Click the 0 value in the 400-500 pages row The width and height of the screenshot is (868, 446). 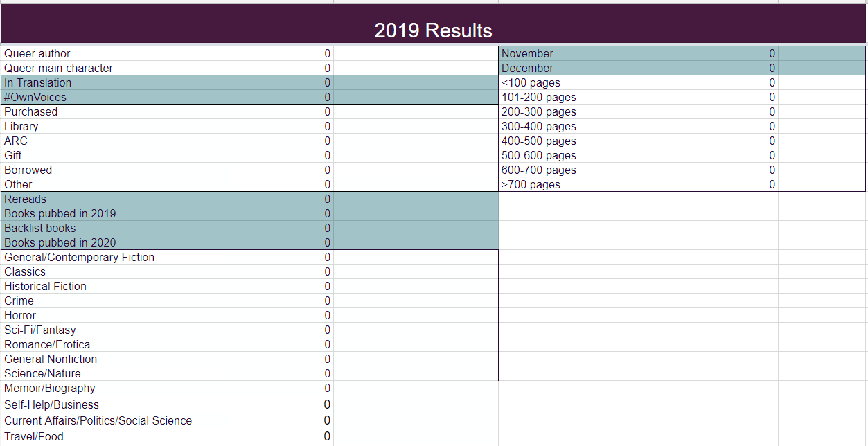(x=734, y=141)
